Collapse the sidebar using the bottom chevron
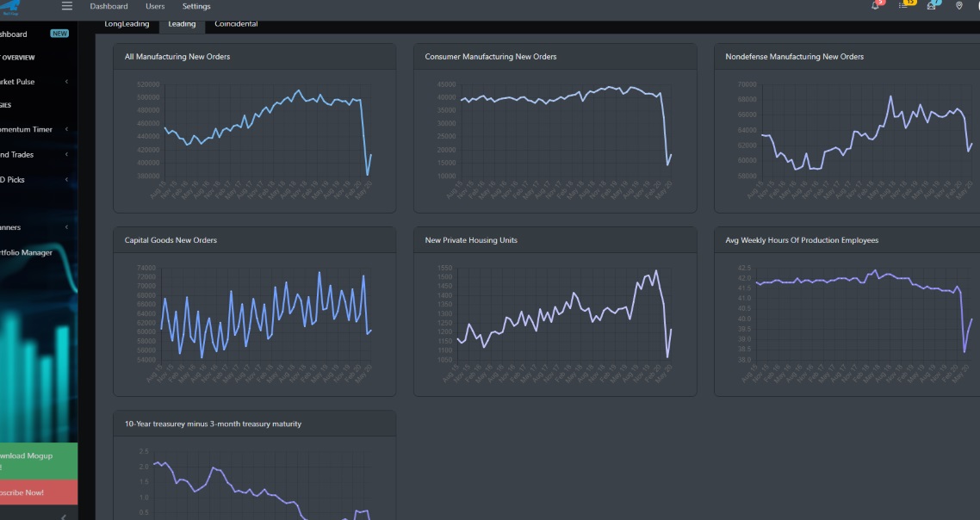Viewport: 980px width, 520px height. pyautogui.click(x=63, y=517)
